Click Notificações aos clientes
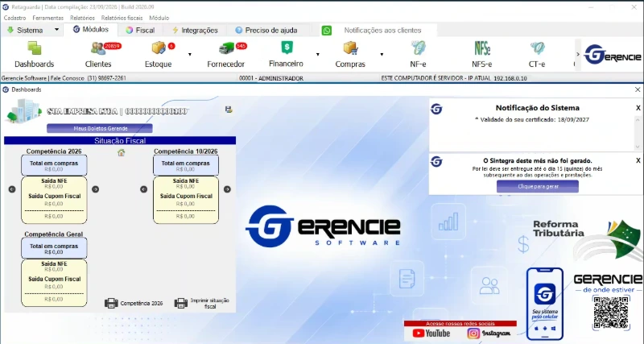Viewport: 644px width, 344px height. [382, 31]
